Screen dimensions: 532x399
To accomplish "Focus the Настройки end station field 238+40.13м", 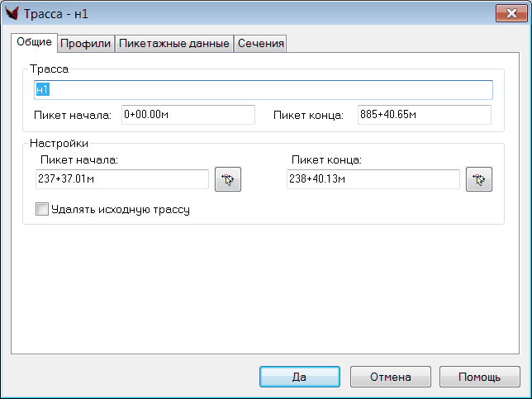I will pyautogui.click(x=373, y=179).
